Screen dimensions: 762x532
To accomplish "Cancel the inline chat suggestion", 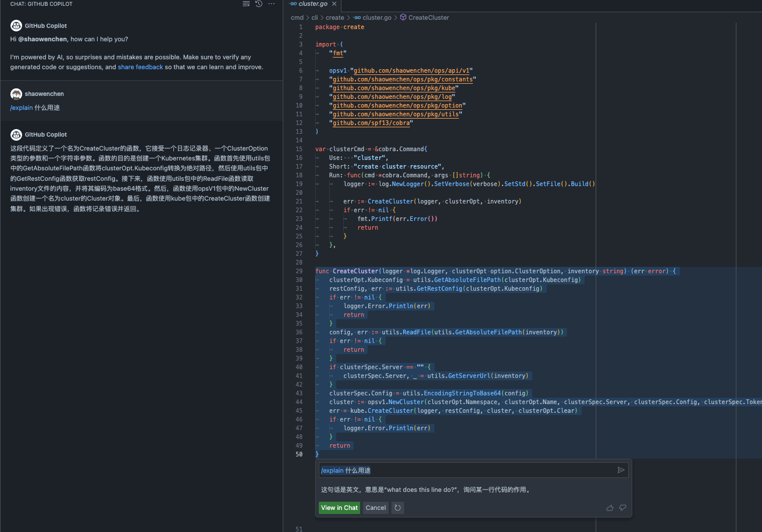I will [376, 508].
